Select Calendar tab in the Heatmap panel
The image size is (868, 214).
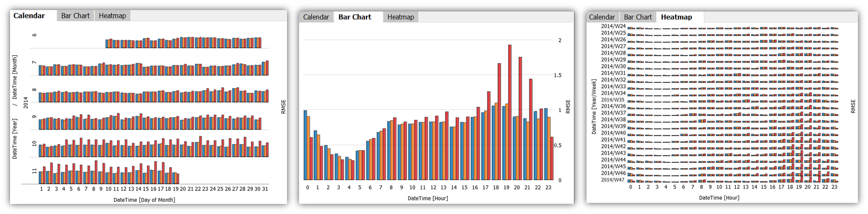(602, 17)
